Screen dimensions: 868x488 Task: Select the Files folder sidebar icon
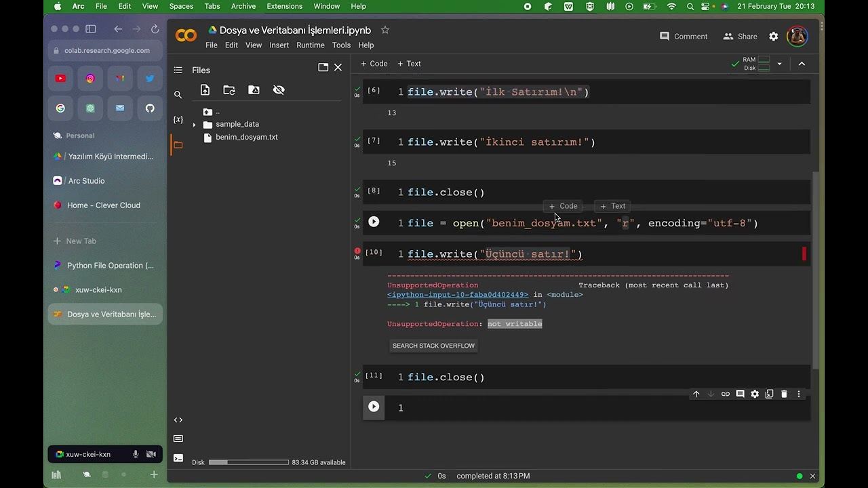pyautogui.click(x=178, y=144)
